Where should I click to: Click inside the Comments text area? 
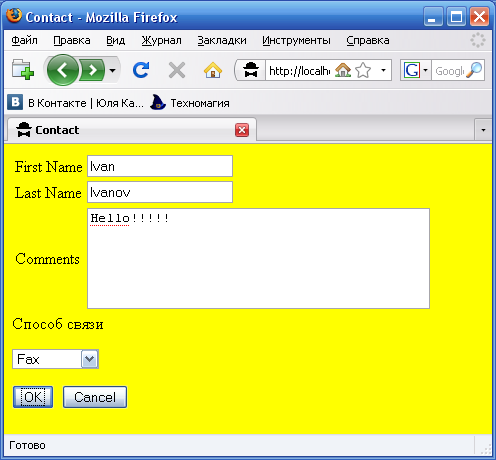258,259
